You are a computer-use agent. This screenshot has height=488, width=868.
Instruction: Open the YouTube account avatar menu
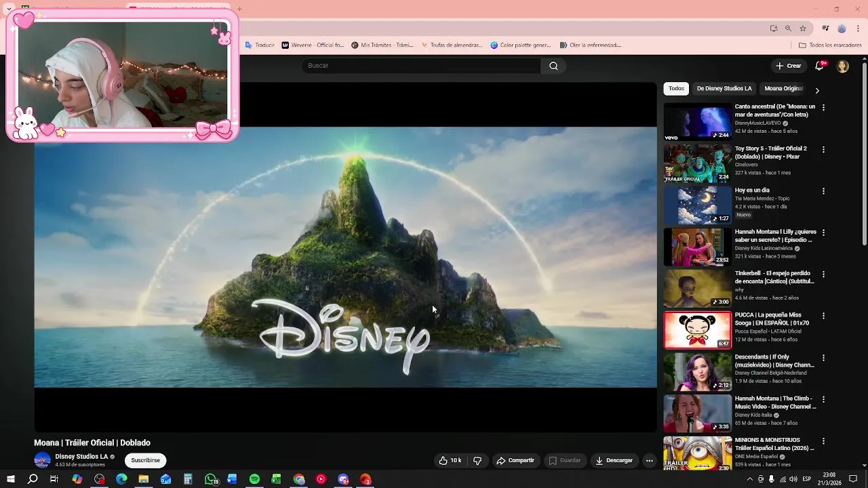(x=842, y=66)
